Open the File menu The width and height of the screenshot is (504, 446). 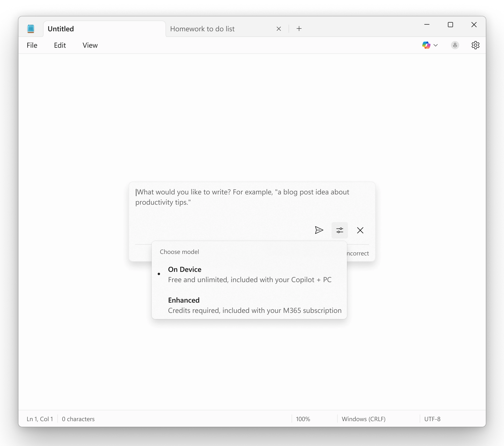[32, 45]
